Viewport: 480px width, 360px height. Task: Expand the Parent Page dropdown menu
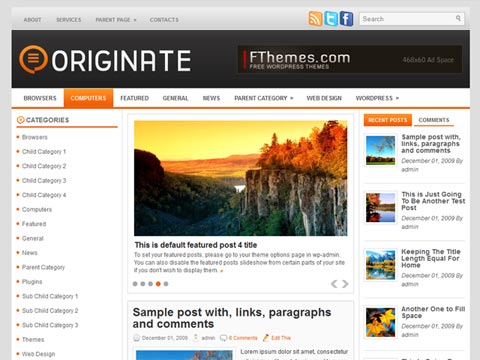point(116,20)
